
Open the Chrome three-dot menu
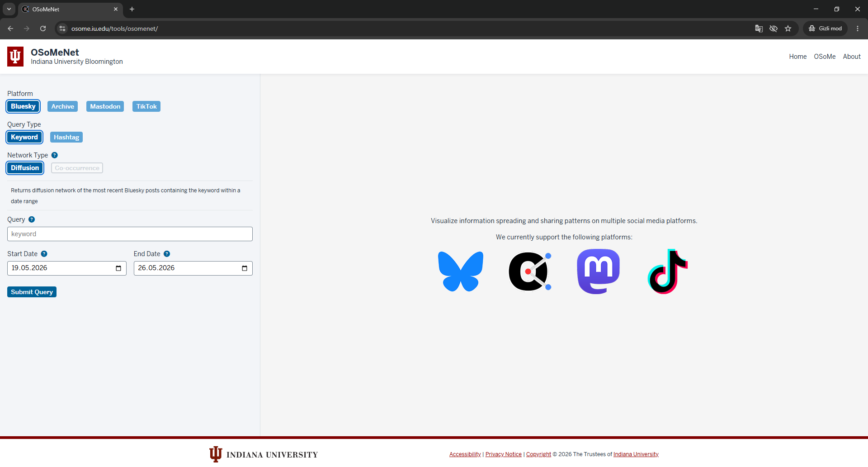[x=858, y=29]
